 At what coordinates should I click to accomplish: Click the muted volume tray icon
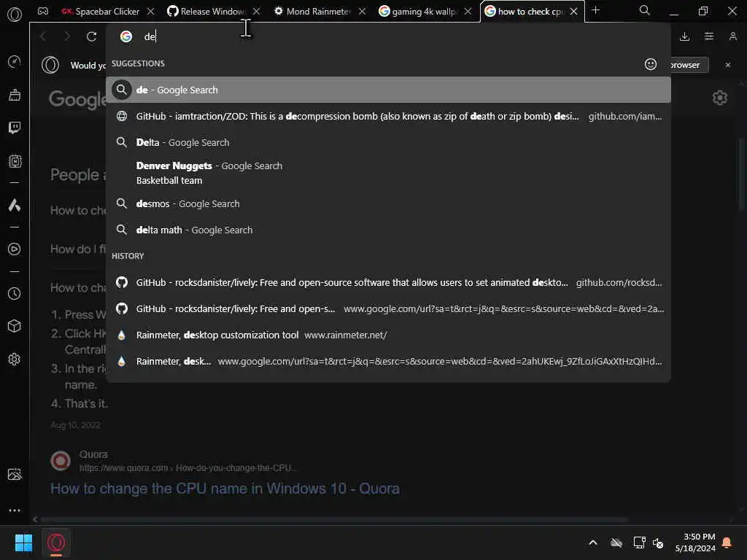pyautogui.click(x=658, y=542)
